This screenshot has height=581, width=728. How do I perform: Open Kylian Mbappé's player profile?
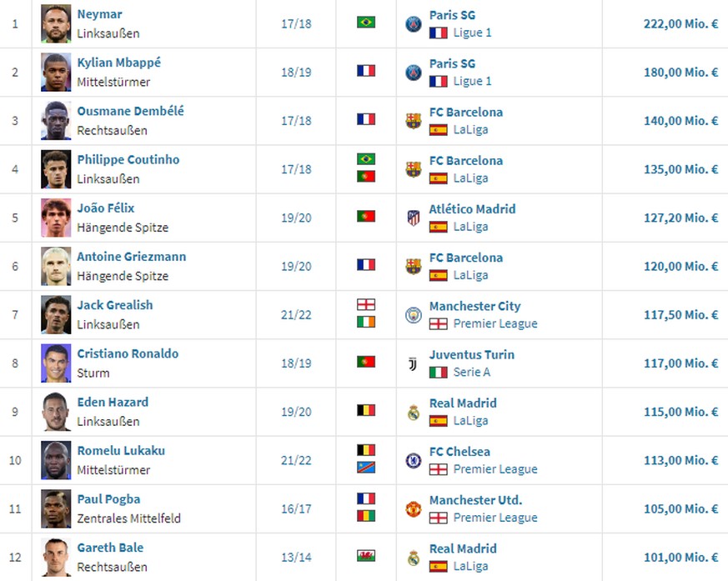click(118, 63)
